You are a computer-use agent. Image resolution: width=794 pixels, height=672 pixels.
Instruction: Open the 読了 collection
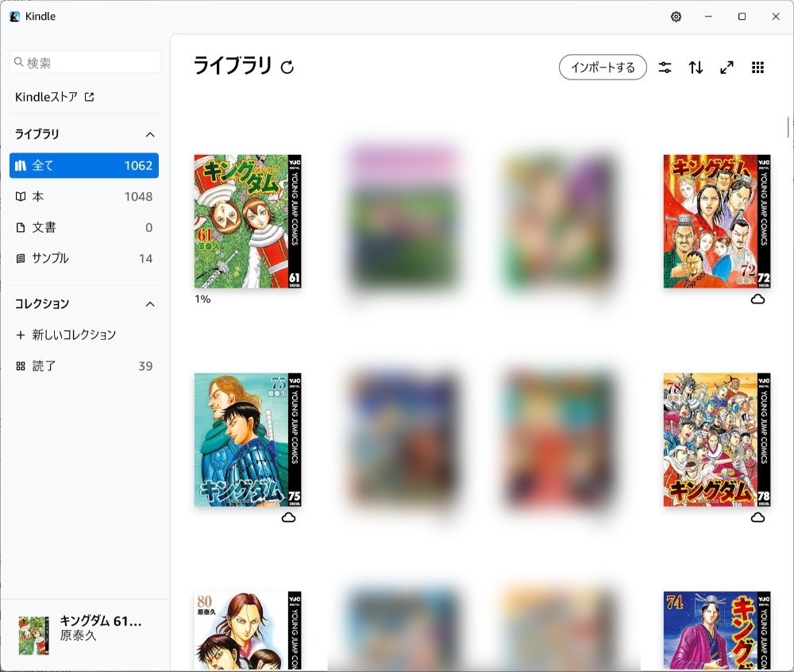84,365
